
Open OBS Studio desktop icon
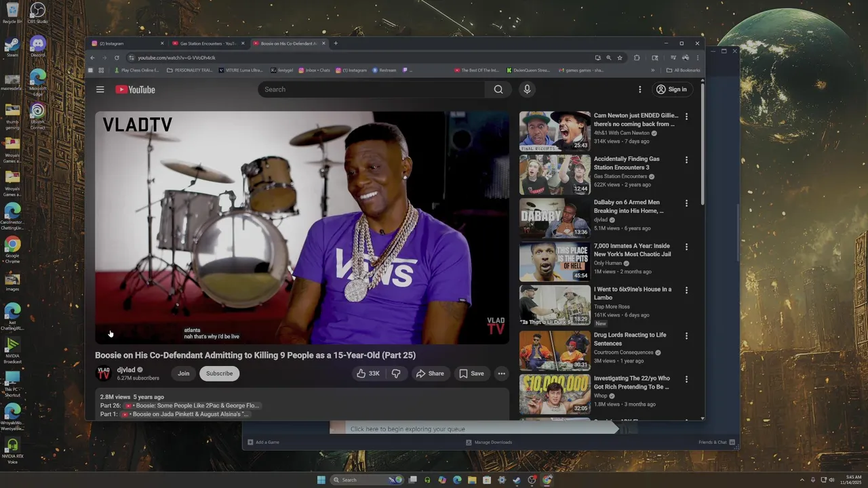coord(37,12)
